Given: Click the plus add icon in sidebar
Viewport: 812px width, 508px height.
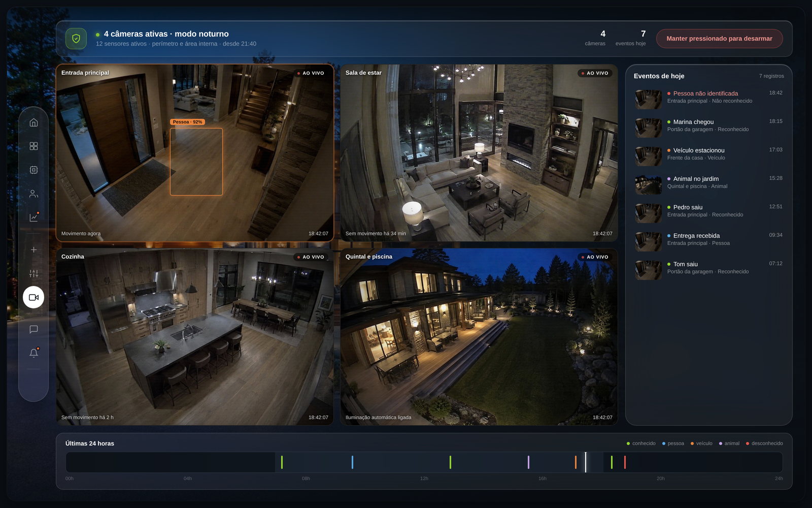Looking at the screenshot, I should [x=33, y=250].
